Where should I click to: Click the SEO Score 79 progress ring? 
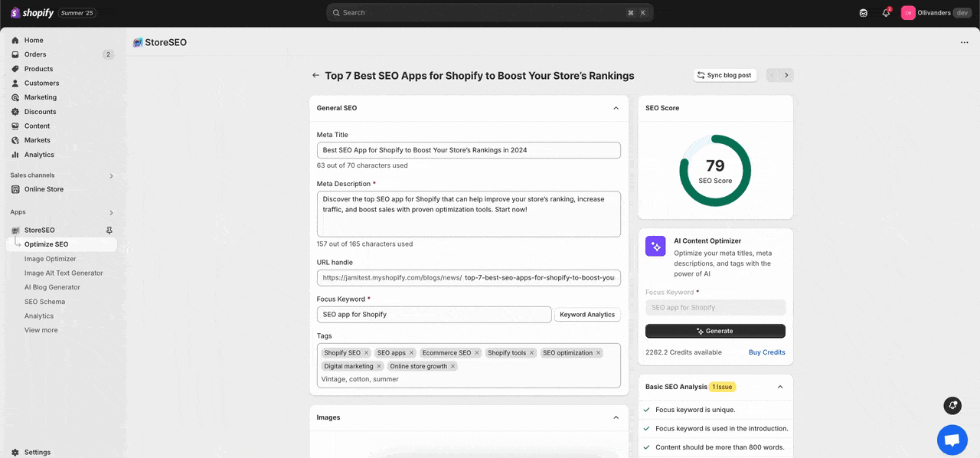tap(715, 171)
